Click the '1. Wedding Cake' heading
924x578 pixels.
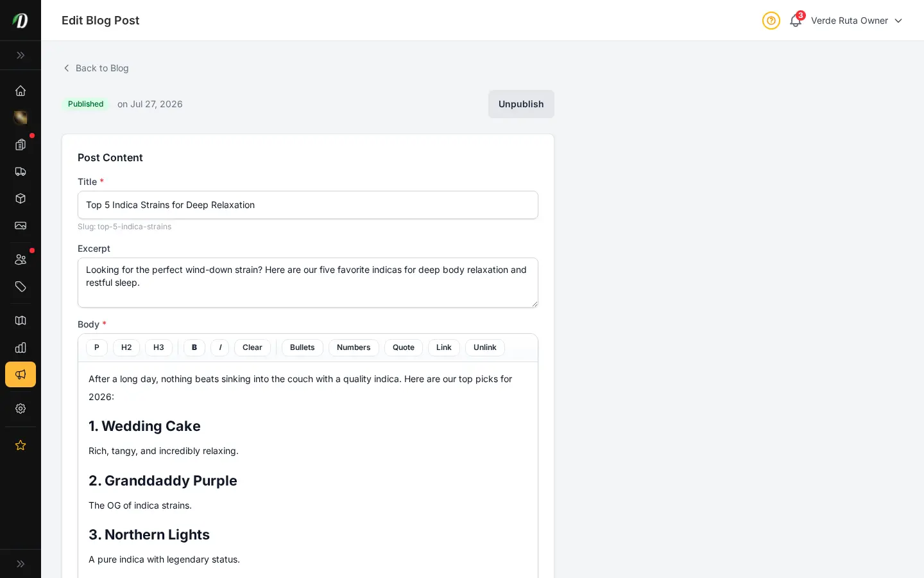(144, 426)
